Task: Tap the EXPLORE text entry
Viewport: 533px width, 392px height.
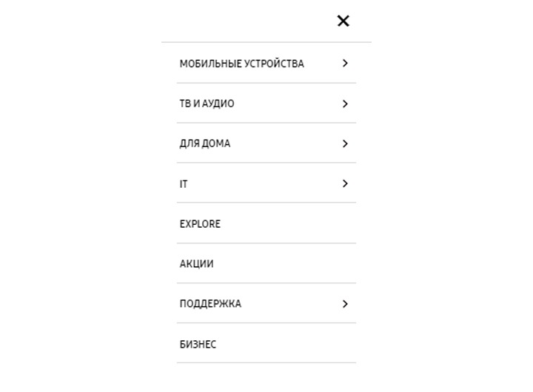Action: pyautogui.click(x=200, y=224)
